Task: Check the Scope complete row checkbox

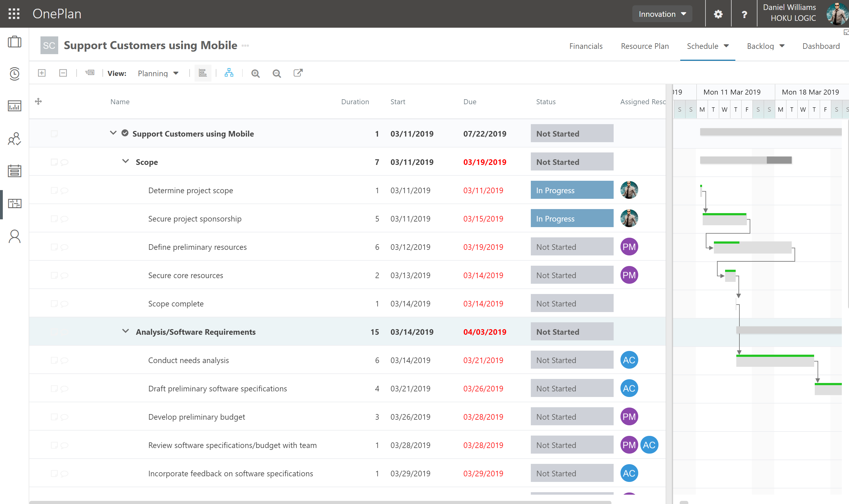Action: 54,304
